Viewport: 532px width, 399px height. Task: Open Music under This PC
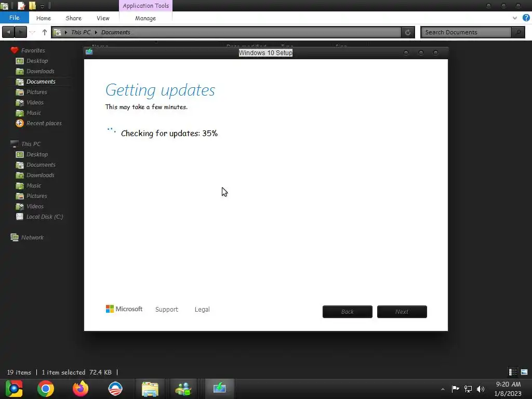[34, 185]
